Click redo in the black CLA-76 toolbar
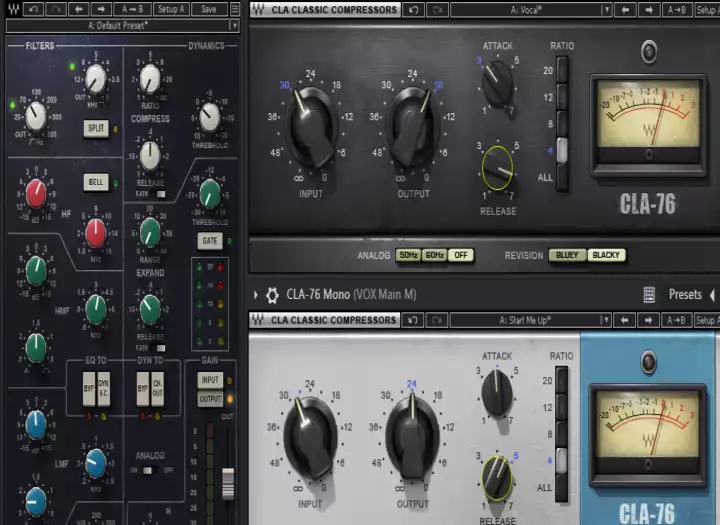Image resolution: width=720 pixels, height=525 pixels. point(437,10)
